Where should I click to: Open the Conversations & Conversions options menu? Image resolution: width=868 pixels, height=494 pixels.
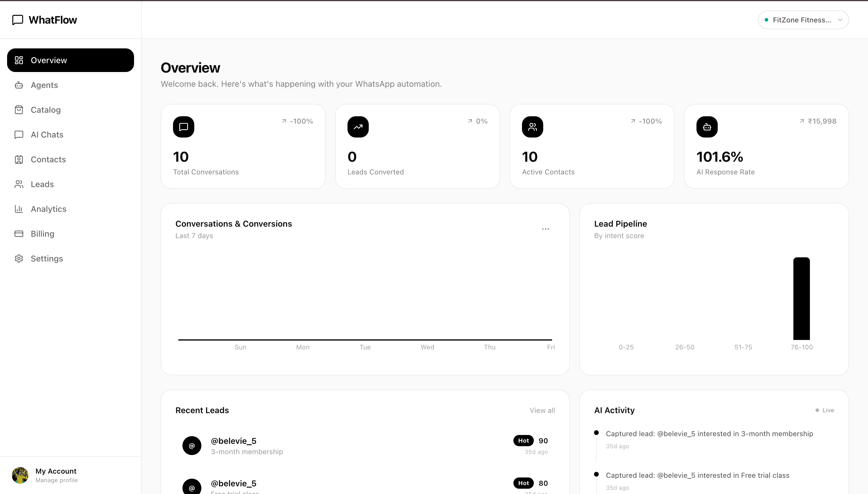coord(545,229)
